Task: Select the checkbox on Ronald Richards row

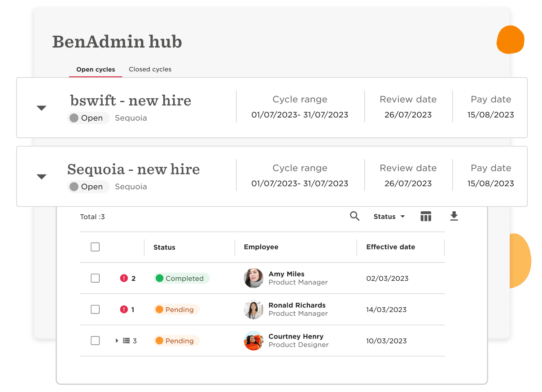Action: (95, 309)
